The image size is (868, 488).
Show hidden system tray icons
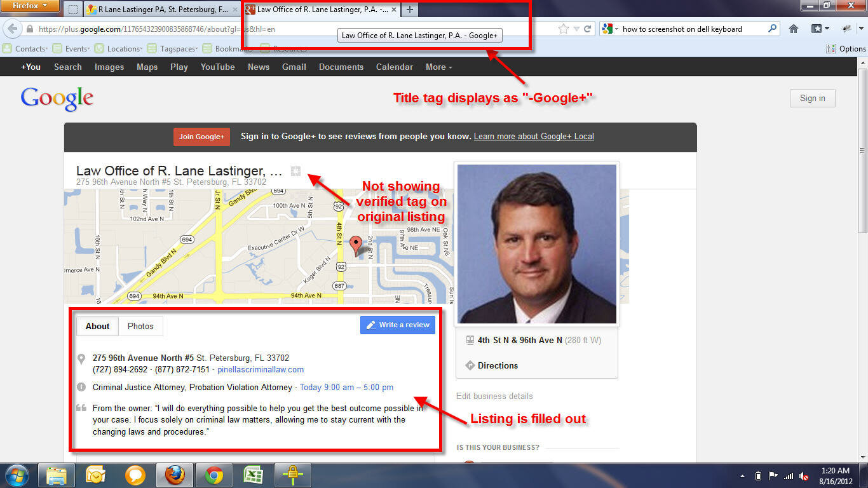click(743, 476)
